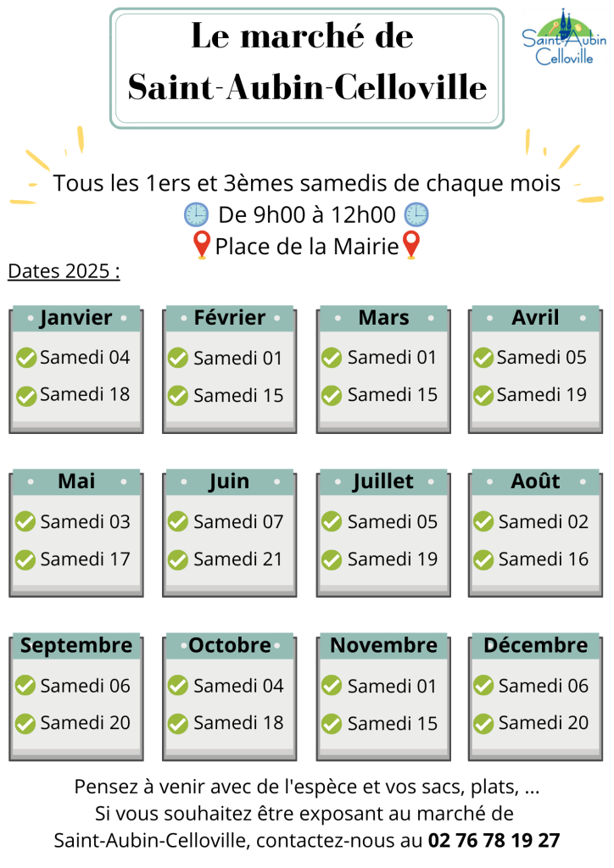Click the Octobre Samedi 18 date entry
This screenshot has height=868, width=614.
point(238,723)
